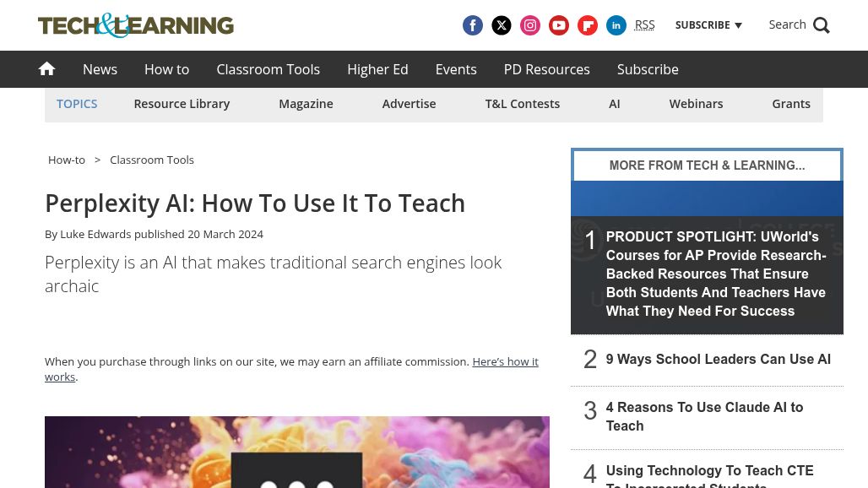Open the Tech & Learning Facebook page
This screenshot has width=868, height=488.
coord(472,25)
